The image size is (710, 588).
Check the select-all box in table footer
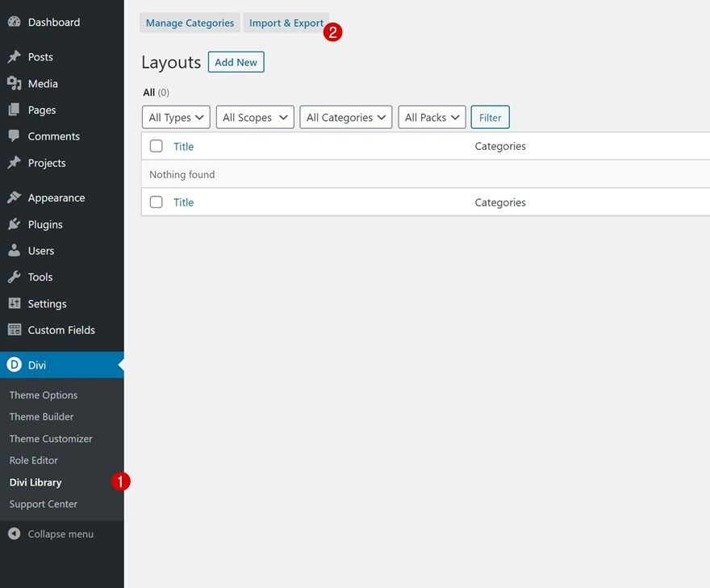click(157, 202)
